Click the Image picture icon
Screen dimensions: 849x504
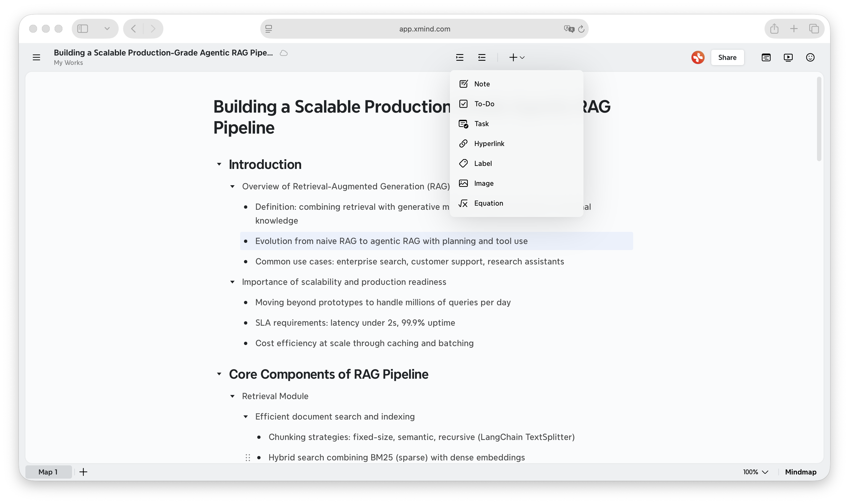click(x=463, y=183)
